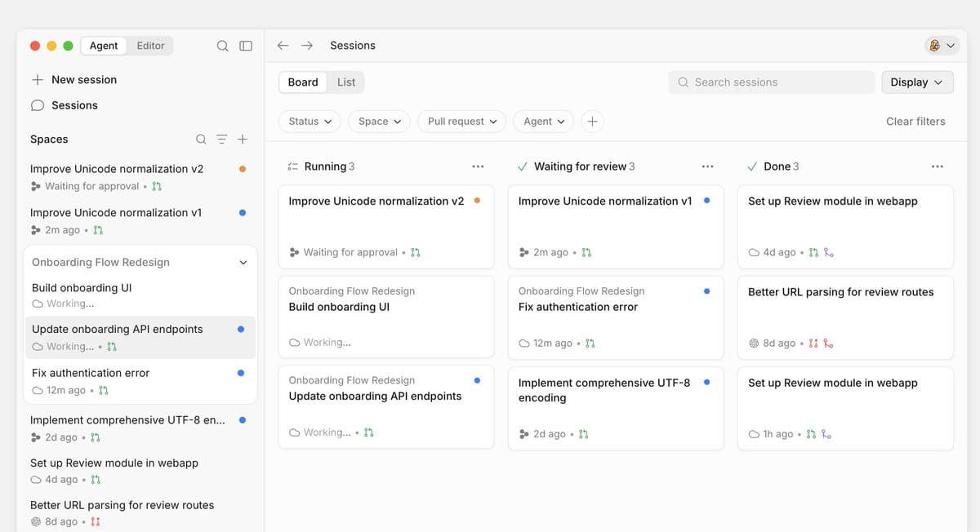Viewport: 980px width, 532px height.
Task: Open Implement comprehensive UTF-8 sidebar session
Action: 139,428
